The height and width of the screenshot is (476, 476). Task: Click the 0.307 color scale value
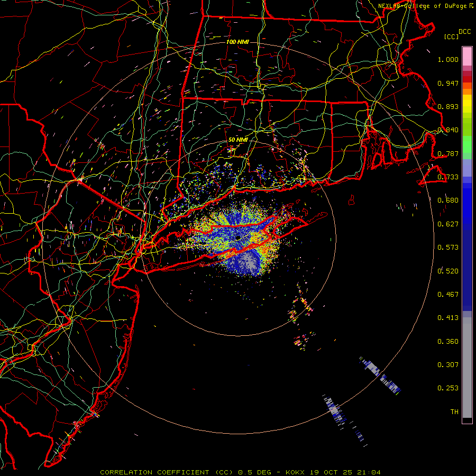(x=448, y=365)
